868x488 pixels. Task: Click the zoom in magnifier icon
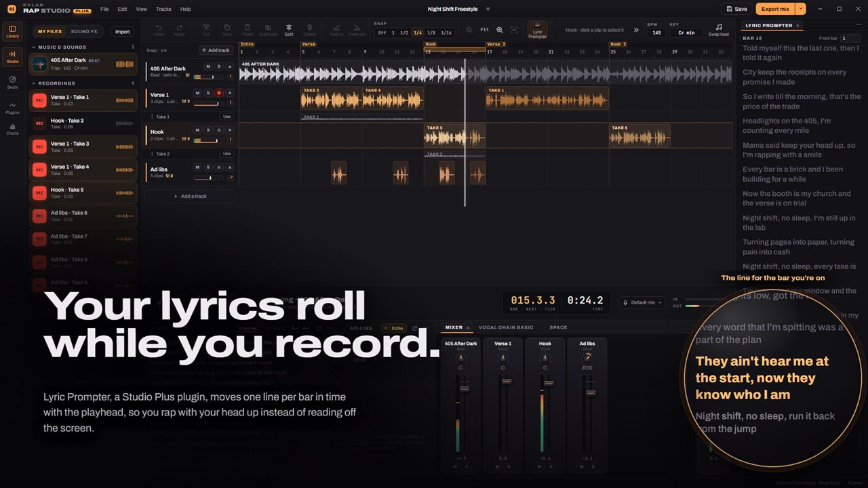(500, 30)
